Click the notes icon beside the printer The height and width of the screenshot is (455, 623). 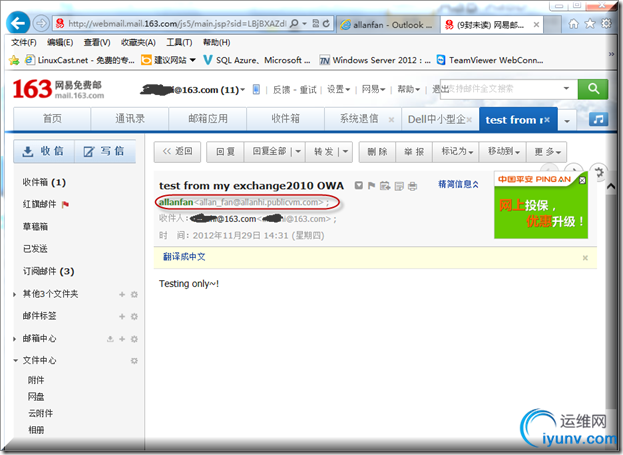pos(399,186)
